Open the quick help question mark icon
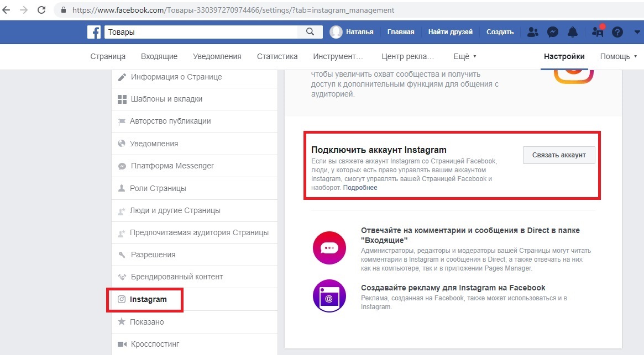Viewport: 644px width, 355px height. click(617, 32)
